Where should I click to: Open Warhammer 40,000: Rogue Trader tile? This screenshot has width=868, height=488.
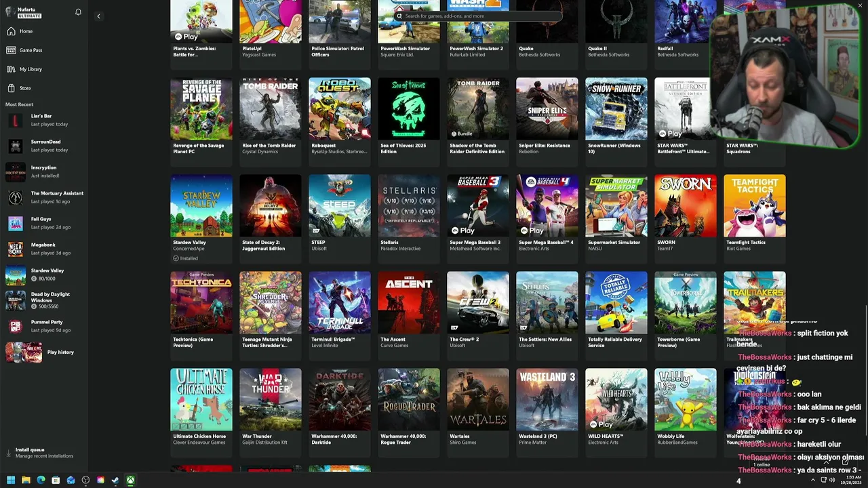tap(409, 413)
